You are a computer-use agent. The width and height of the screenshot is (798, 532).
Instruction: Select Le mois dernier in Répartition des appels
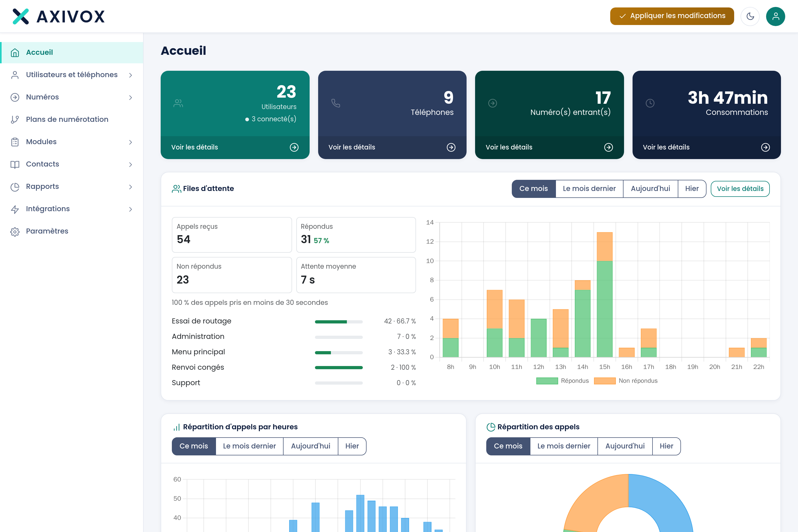(x=564, y=446)
